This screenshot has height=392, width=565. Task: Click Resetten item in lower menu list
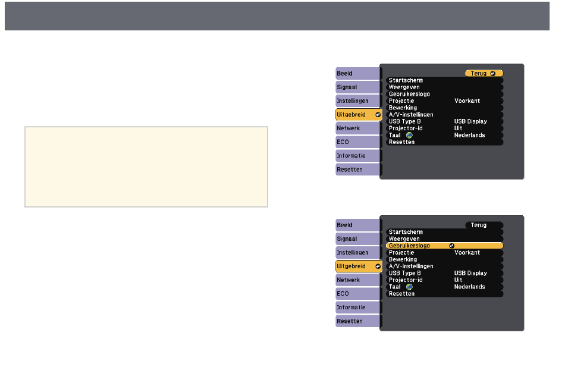point(444,294)
